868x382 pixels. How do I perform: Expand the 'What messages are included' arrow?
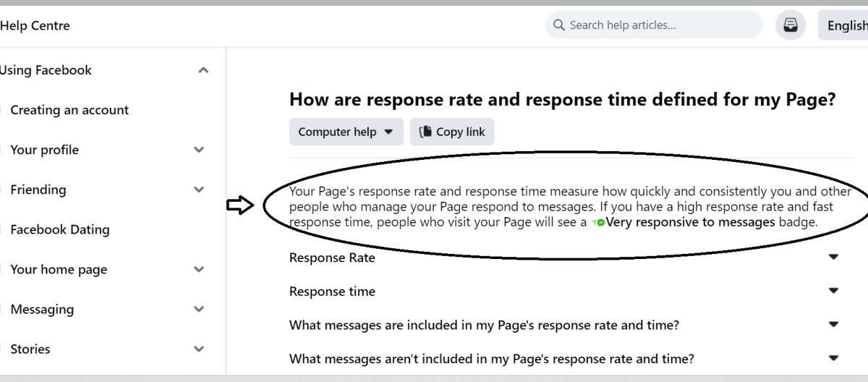(833, 325)
